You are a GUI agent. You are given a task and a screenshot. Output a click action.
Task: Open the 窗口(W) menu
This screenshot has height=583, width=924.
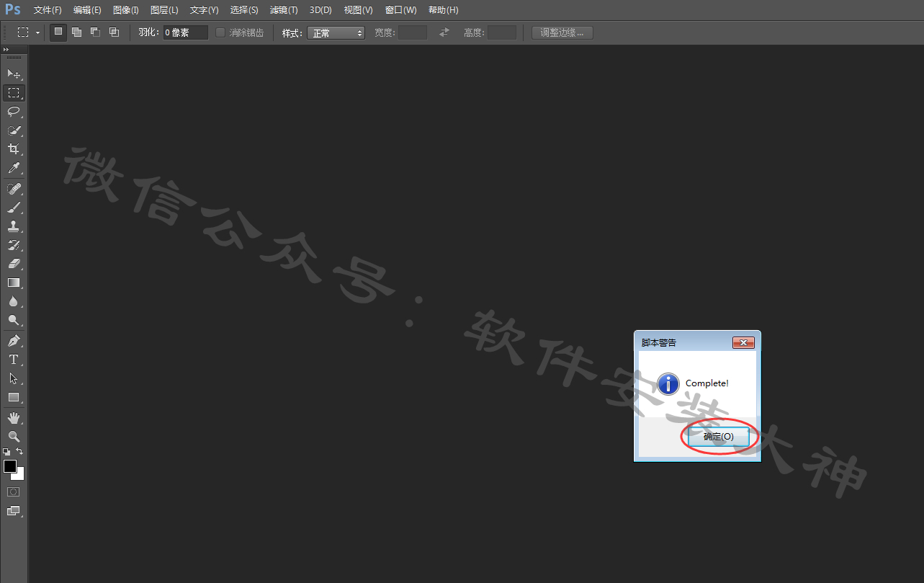400,10
